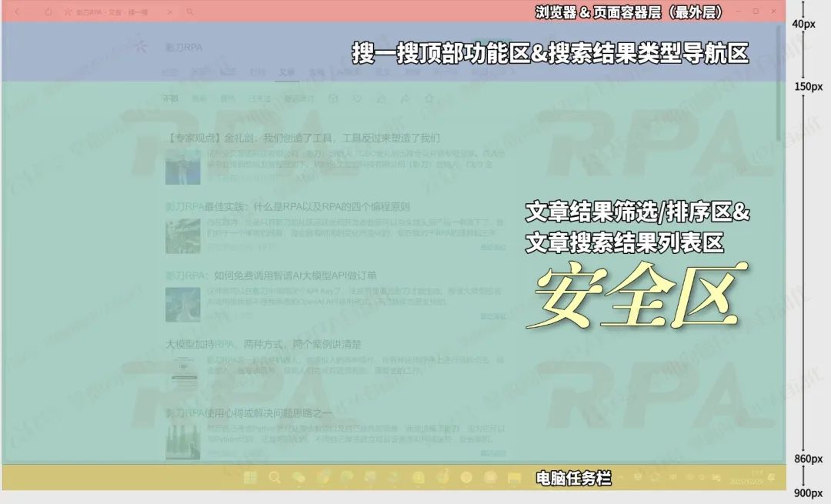Open thumbnail of the 金礼剑 expert article
831x504 pixels.
pos(183,167)
